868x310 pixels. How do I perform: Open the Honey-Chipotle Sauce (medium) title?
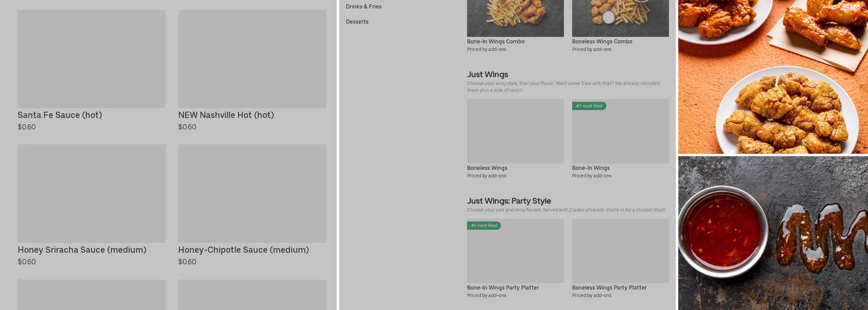pyautogui.click(x=243, y=250)
